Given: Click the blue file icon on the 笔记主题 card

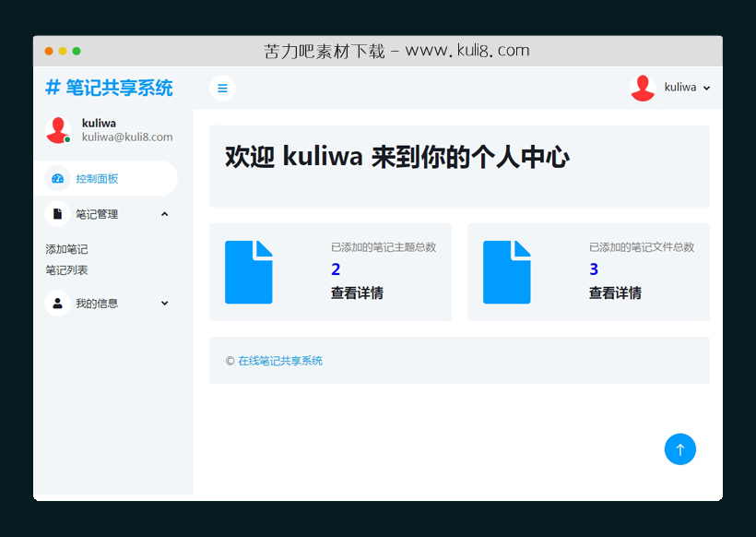Looking at the screenshot, I should [x=249, y=271].
